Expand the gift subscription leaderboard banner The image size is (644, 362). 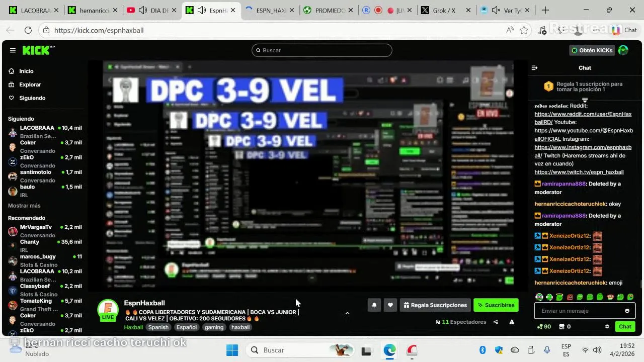click(585, 100)
